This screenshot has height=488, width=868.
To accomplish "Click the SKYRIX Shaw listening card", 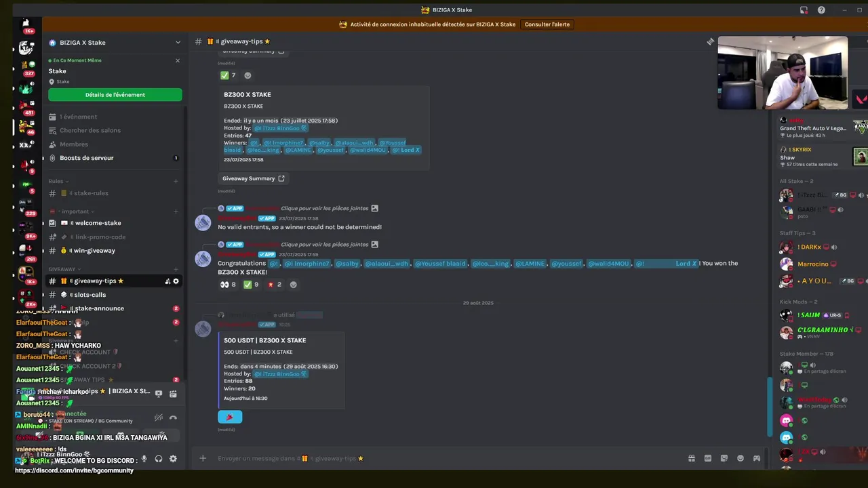I will pos(823,157).
